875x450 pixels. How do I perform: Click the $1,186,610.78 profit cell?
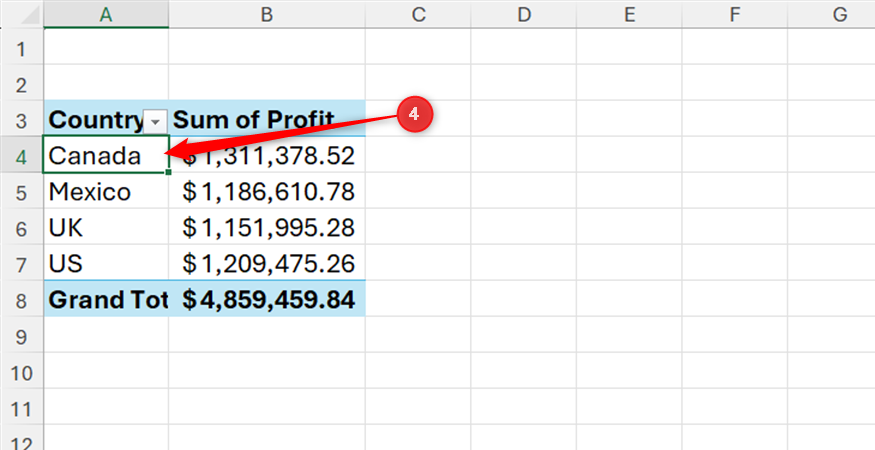pos(267,191)
